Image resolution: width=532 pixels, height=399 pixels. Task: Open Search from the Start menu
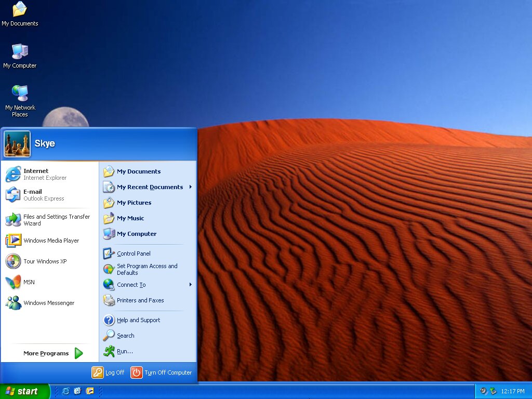[x=148, y=336]
